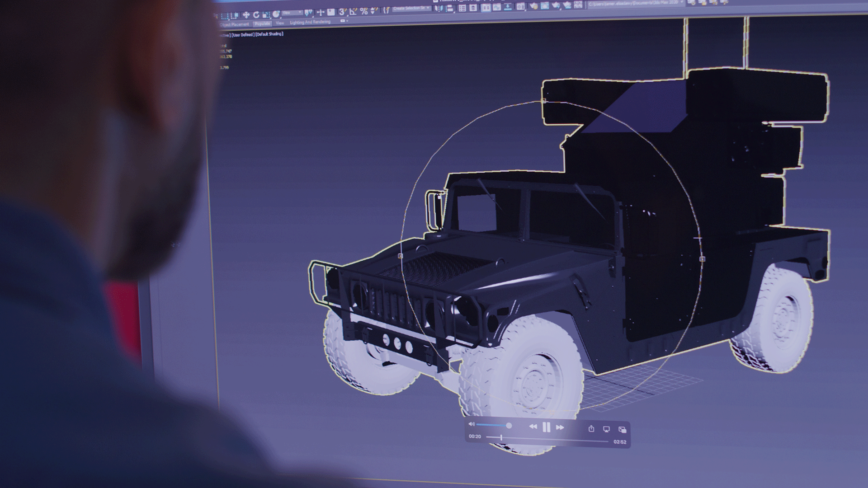Toggle Spinner Snap
Viewport: 868px width, 488px height.
tap(374, 11)
